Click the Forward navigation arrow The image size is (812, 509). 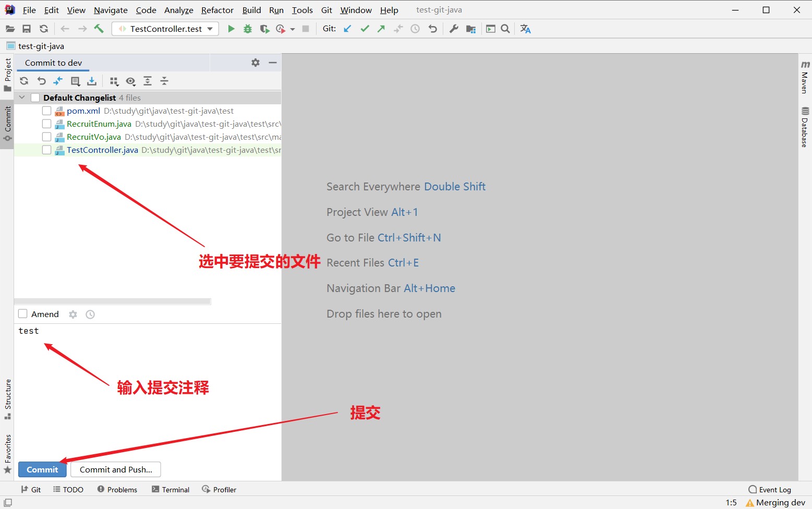(x=82, y=29)
